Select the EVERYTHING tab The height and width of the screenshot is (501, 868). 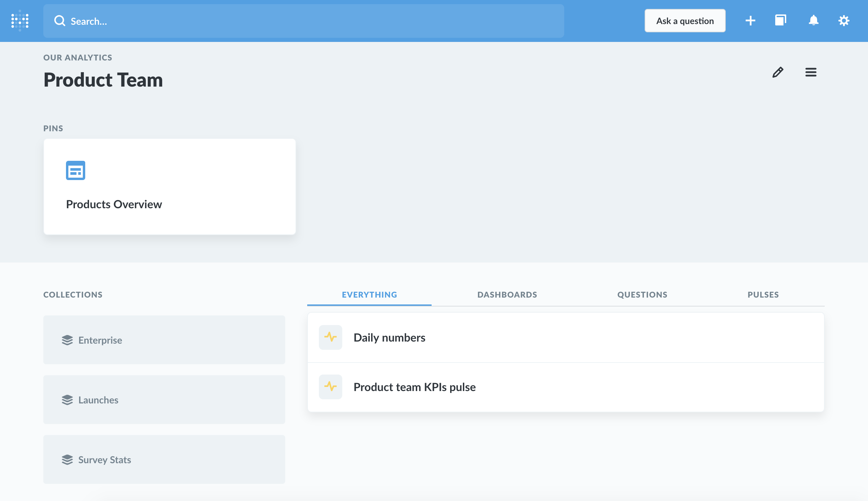pyautogui.click(x=369, y=294)
